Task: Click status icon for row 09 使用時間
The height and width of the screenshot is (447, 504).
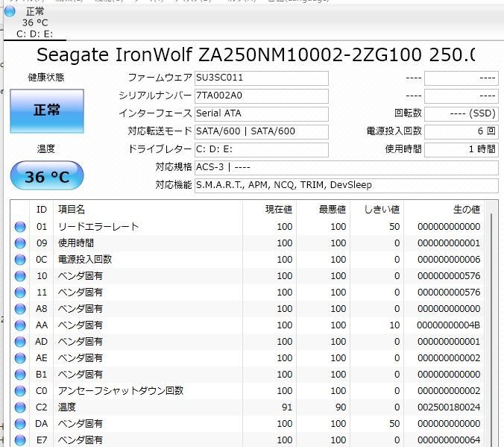Action: coord(20,243)
